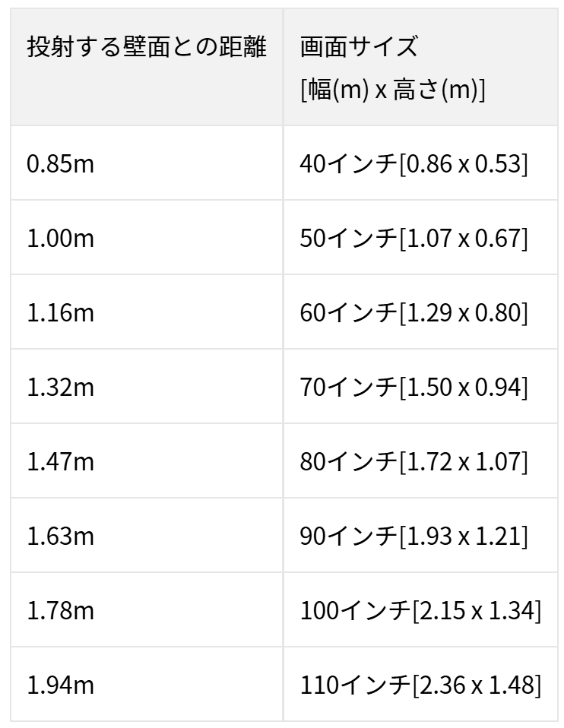
Task: Click the [2.36 x 1.48] dimensions text
Action: pos(476,685)
